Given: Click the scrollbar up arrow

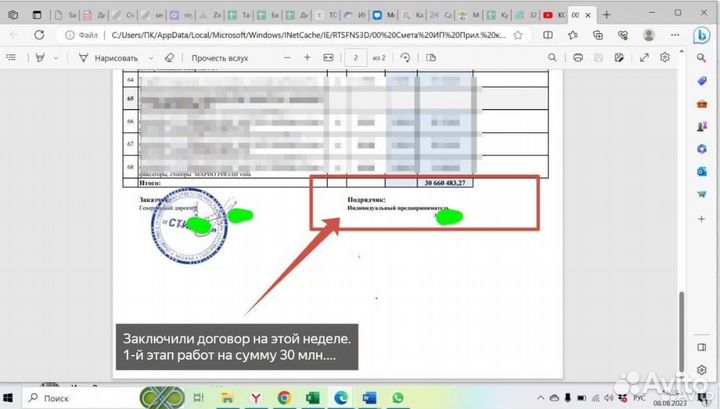Looking at the screenshot, I should (x=681, y=51).
